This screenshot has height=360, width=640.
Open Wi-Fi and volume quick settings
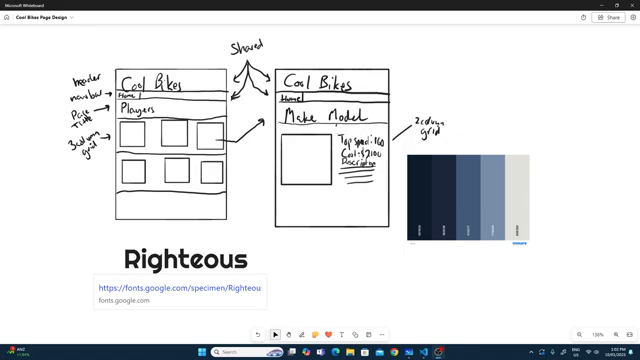592,352
